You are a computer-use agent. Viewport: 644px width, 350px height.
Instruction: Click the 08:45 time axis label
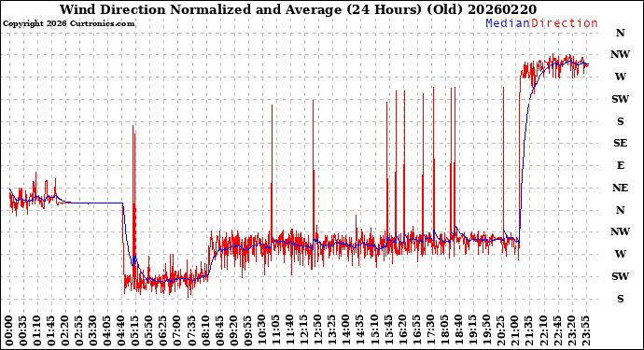[x=219, y=331]
